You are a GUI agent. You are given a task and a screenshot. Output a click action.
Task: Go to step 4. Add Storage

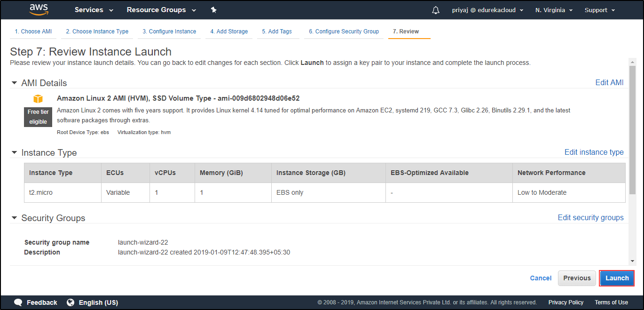(229, 32)
